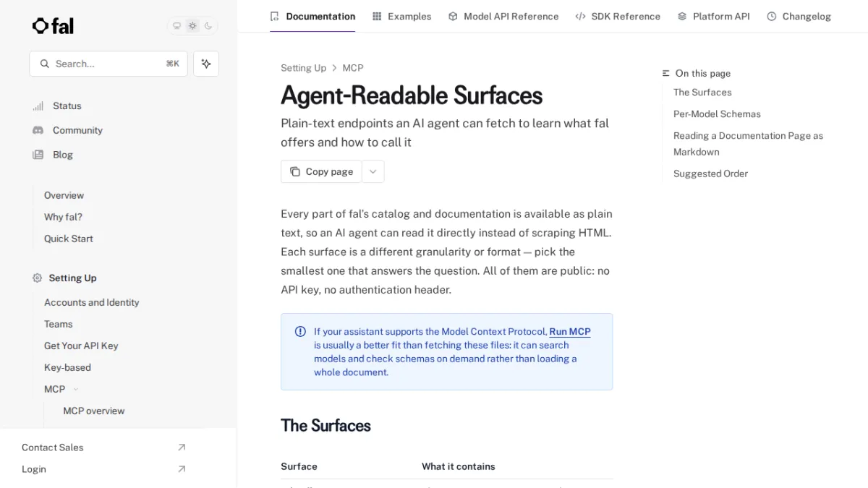Follow the Run MCP link
The image size is (868, 488).
(570, 332)
